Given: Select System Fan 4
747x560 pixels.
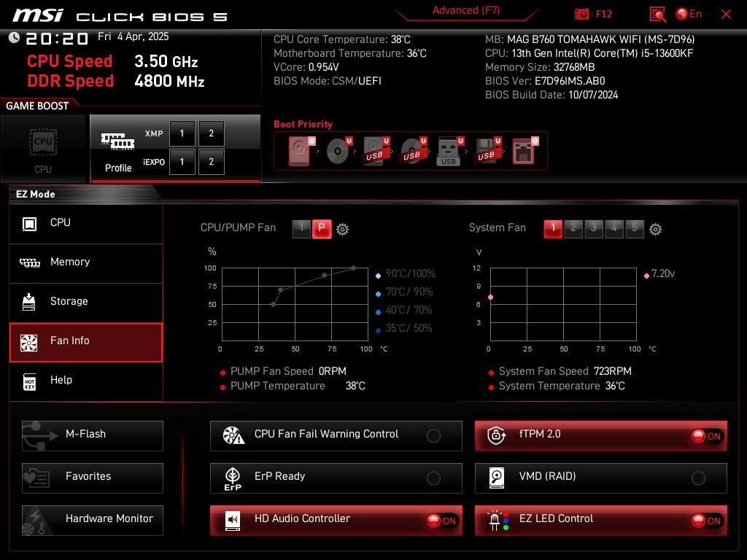Looking at the screenshot, I should pyautogui.click(x=614, y=228).
